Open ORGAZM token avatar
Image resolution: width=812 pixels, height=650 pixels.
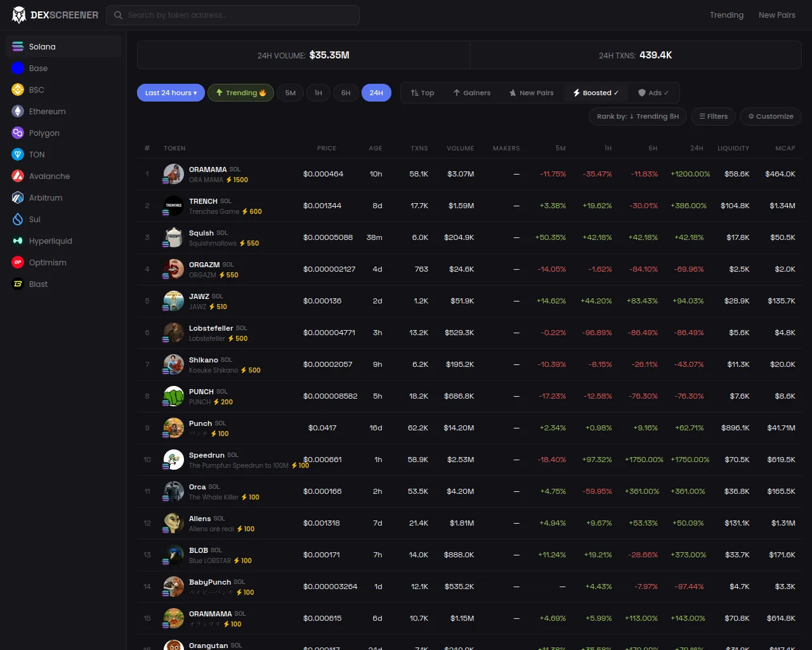[174, 269]
